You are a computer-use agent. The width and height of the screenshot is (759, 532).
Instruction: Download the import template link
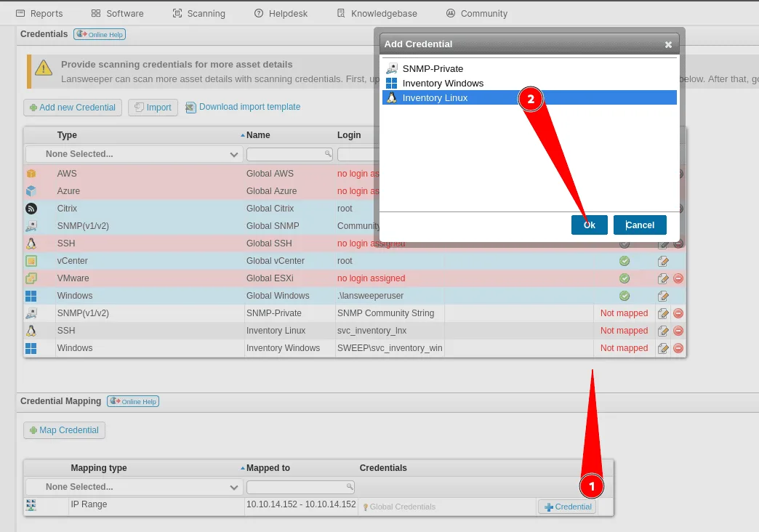(x=243, y=107)
